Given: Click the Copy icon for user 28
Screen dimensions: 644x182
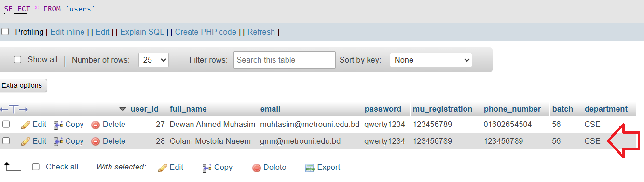Looking at the screenshot, I should point(58,141).
